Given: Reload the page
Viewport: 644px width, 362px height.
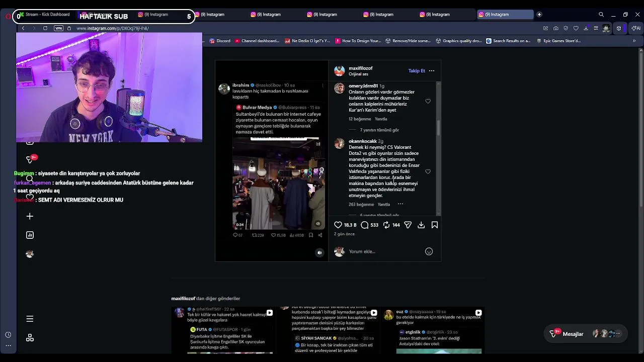Looking at the screenshot, I should coord(45,28).
